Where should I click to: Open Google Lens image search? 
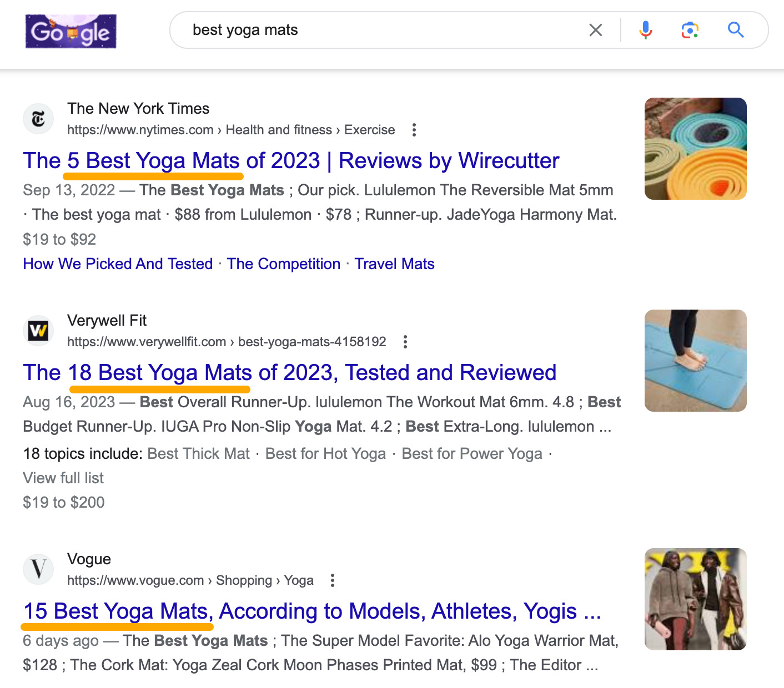point(688,30)
